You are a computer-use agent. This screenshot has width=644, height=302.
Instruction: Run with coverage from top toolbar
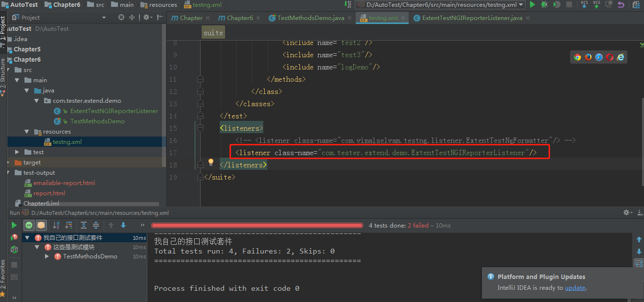point(557,4)
